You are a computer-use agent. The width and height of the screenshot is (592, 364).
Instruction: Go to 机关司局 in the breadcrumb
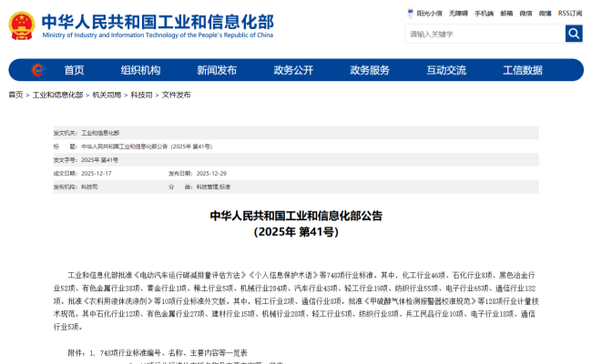(x=107, y=95)
